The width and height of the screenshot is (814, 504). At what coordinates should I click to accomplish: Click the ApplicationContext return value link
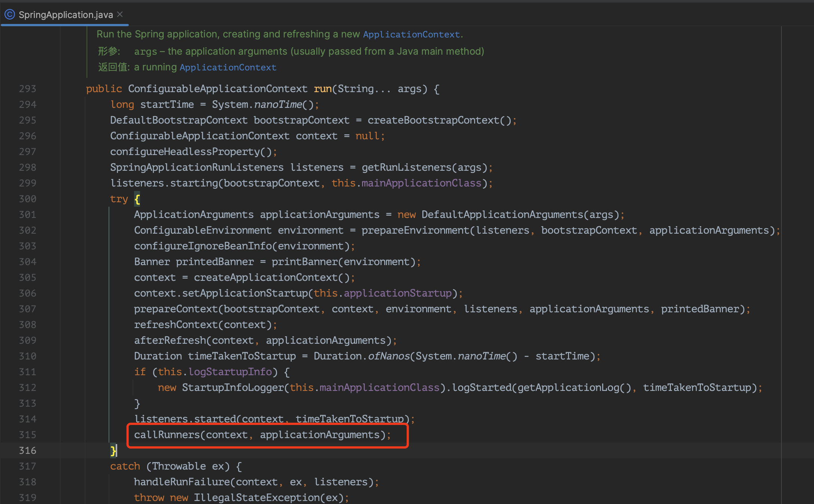click(x=228, y=67)
